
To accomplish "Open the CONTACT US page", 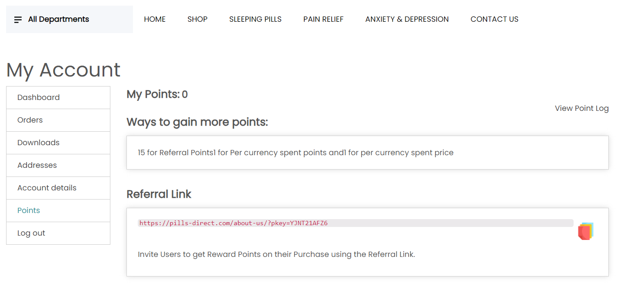I will tap(495, 19).
